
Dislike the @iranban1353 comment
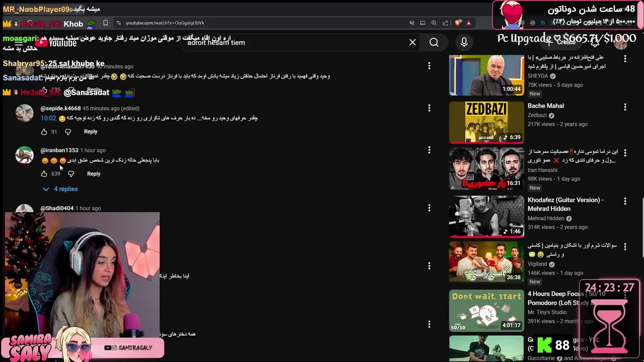[x=71, y=173]
